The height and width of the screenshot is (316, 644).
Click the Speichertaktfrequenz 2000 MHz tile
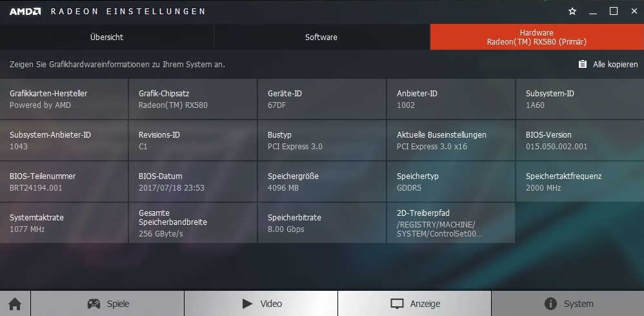pos(579,182)
